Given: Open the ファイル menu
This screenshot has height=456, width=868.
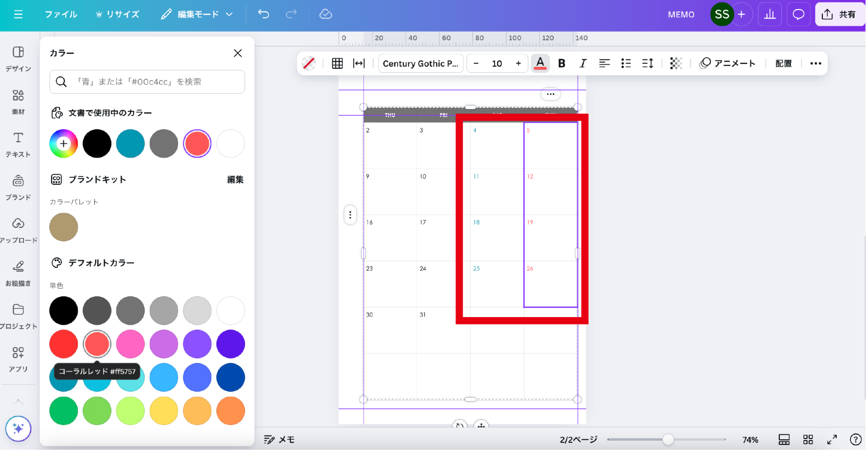Looking at the screenshot, I should tap(61, 14).
